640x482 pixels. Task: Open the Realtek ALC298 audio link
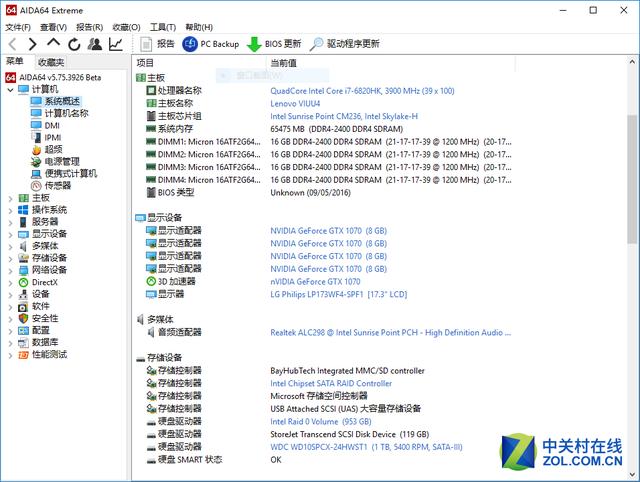pos(390,333)
